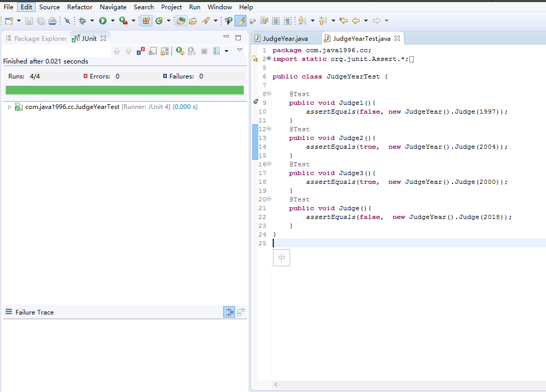This screenshot has height=392, width=546.
Task: Expand the com.java1996.cc.JudgeYearTest tree node
Action: tap(9, 107)
